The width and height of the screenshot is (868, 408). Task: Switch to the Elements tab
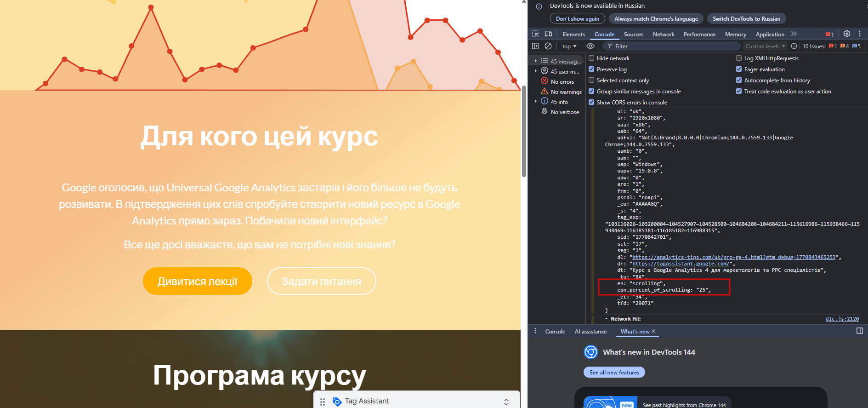[573, 34]
